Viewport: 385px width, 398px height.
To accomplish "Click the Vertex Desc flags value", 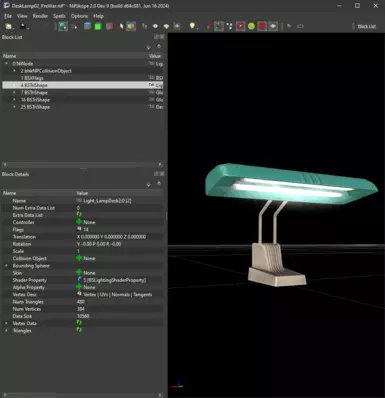I will (117, 294).
